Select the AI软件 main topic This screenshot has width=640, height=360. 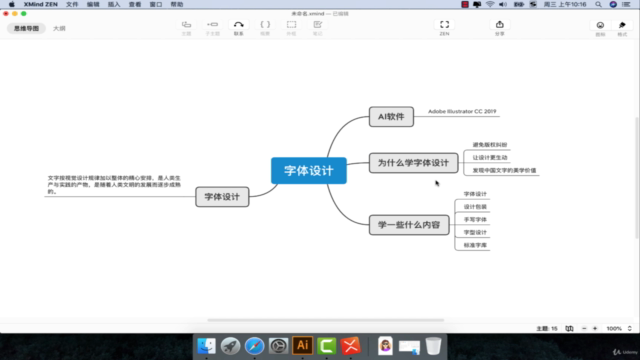[x=391, y=117]
